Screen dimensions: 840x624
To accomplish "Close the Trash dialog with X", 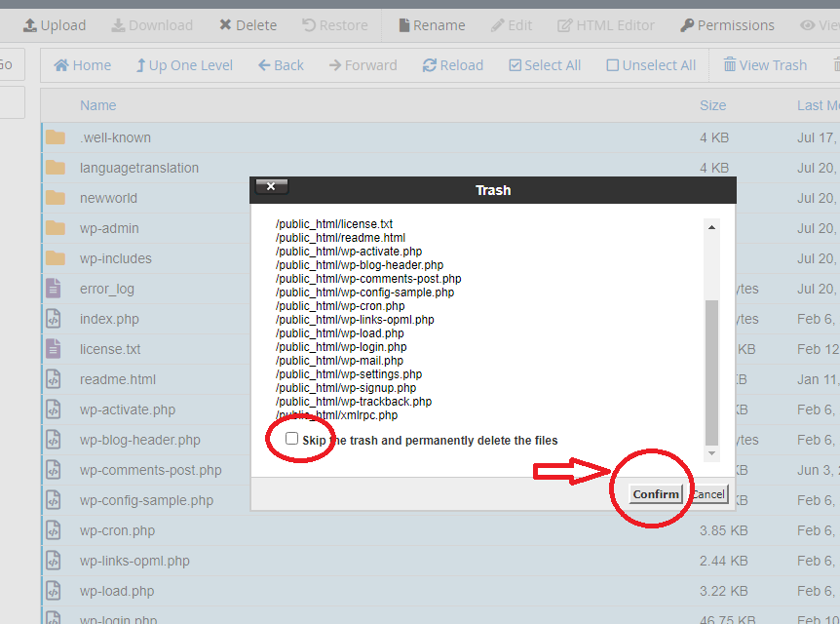I will (x=272, y=186).
